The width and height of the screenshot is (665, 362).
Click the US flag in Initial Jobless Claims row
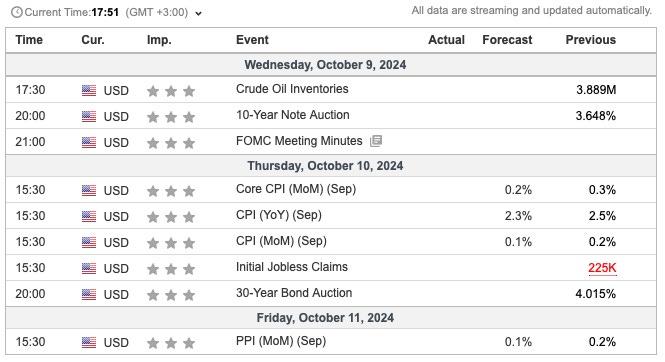(x=89, y=268)
